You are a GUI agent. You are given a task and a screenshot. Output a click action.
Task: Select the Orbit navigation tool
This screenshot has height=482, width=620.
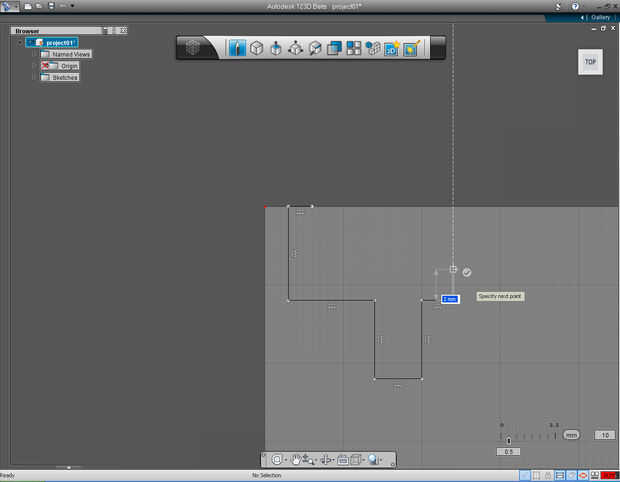pyautogui.click(x=277, y=459)
